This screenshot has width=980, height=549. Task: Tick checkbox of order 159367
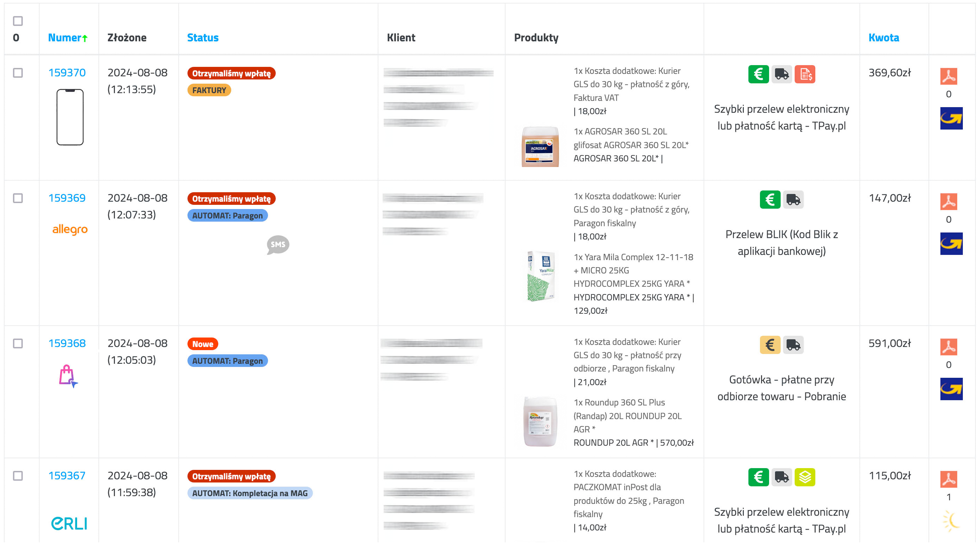click(x=18, y=475)
